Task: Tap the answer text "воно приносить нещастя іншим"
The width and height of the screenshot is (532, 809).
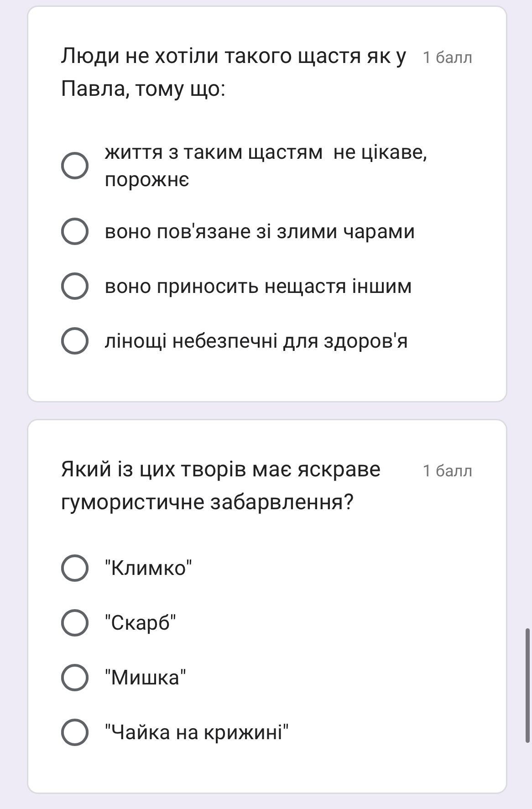Action: (258, 286)
